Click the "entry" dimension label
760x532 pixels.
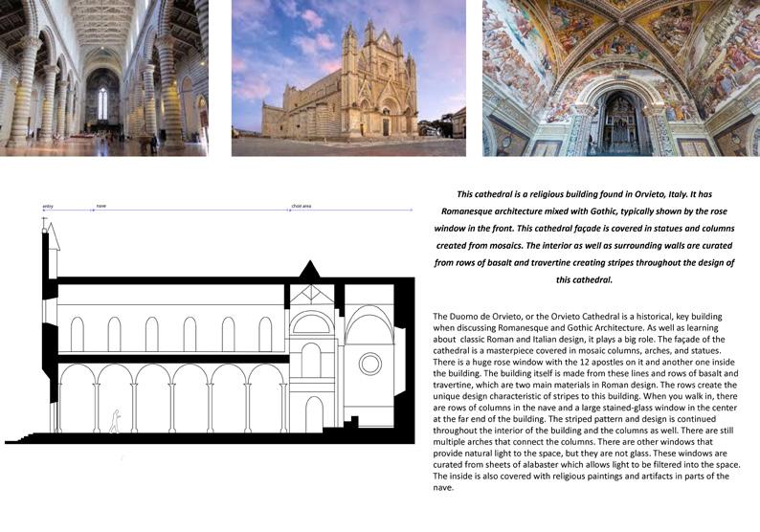pyautogui.click(x=48, y=207)
